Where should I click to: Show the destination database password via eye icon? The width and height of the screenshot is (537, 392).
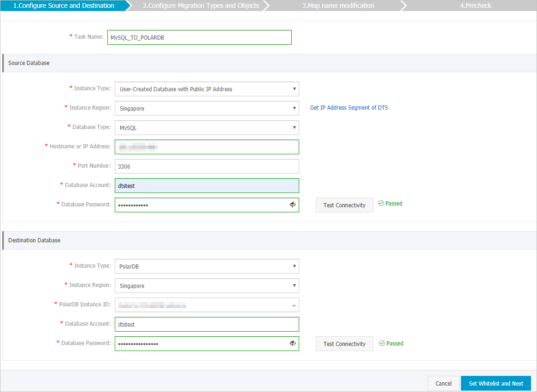[x=293, y=343]
